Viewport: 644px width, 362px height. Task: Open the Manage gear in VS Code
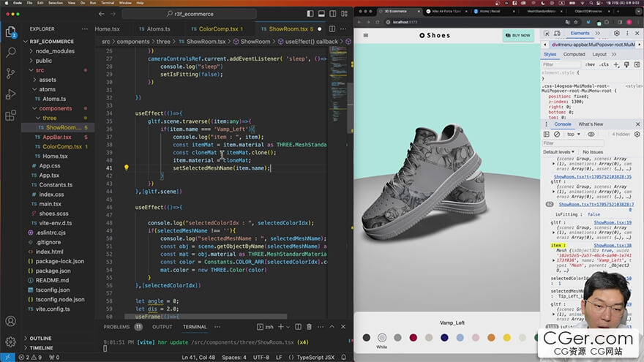click(x=11, y=342)
